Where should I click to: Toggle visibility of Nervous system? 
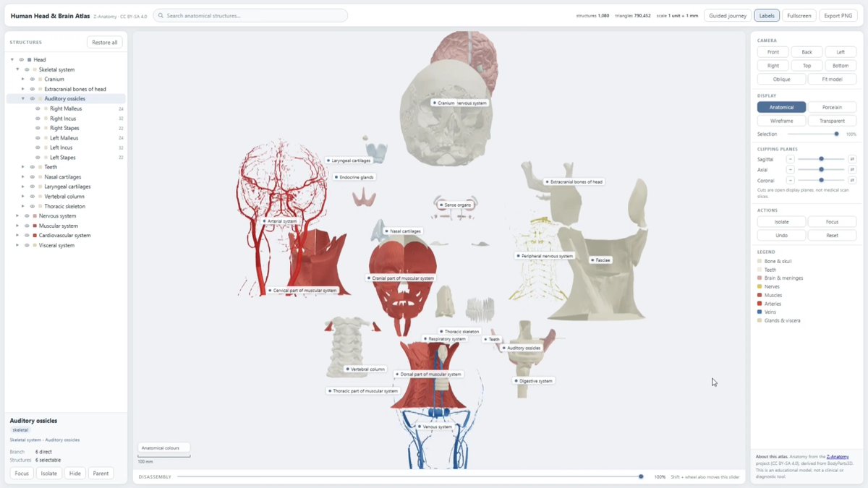(x=27, y=216)
